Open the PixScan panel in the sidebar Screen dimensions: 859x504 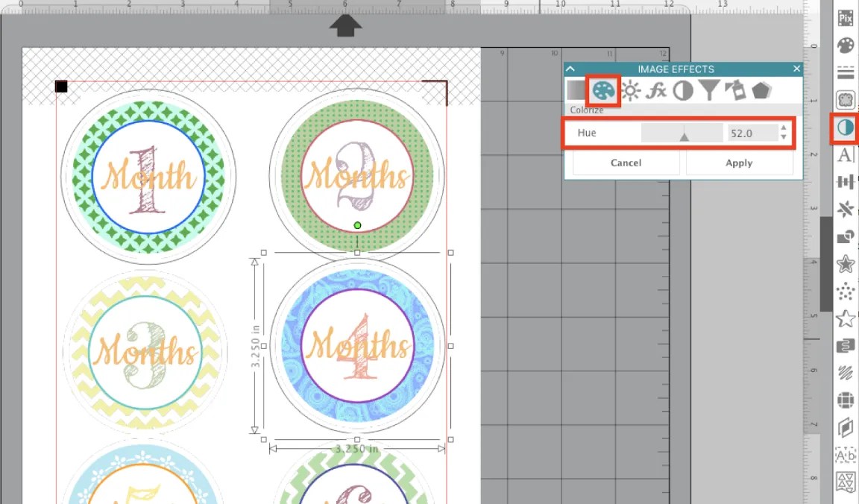[x=845, y=19]
